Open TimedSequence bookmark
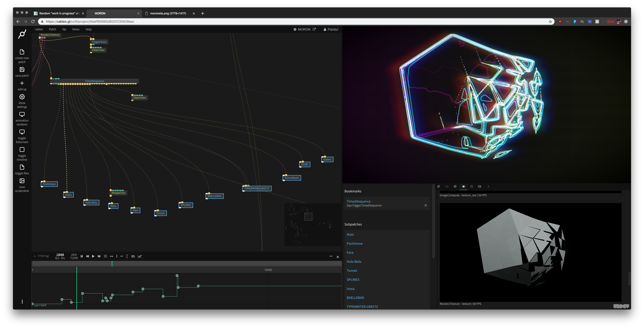Viewport: 644px width, 328px height. point(358,201)
